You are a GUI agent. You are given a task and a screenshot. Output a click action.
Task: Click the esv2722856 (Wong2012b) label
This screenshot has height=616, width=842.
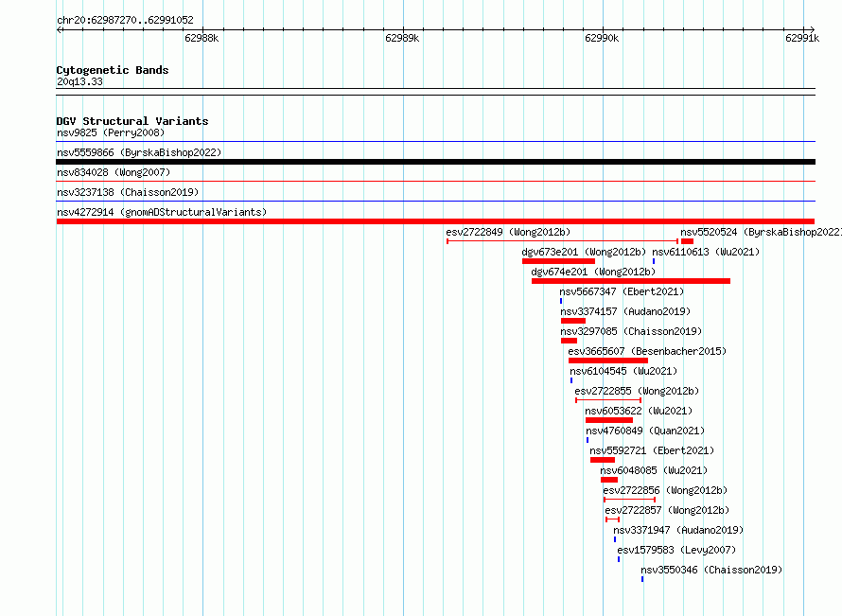tap(665, 490)
